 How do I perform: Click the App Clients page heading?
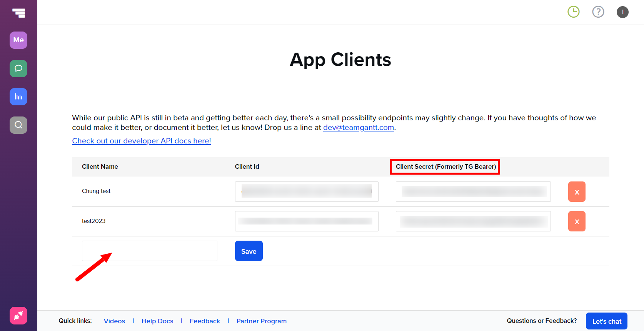(x=340, y=60)
